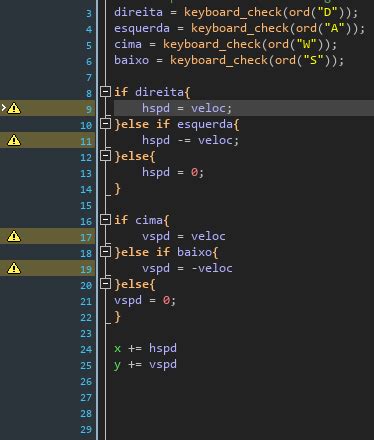
Task: Click the warning icon on line 17
Action: pos(14,236)
